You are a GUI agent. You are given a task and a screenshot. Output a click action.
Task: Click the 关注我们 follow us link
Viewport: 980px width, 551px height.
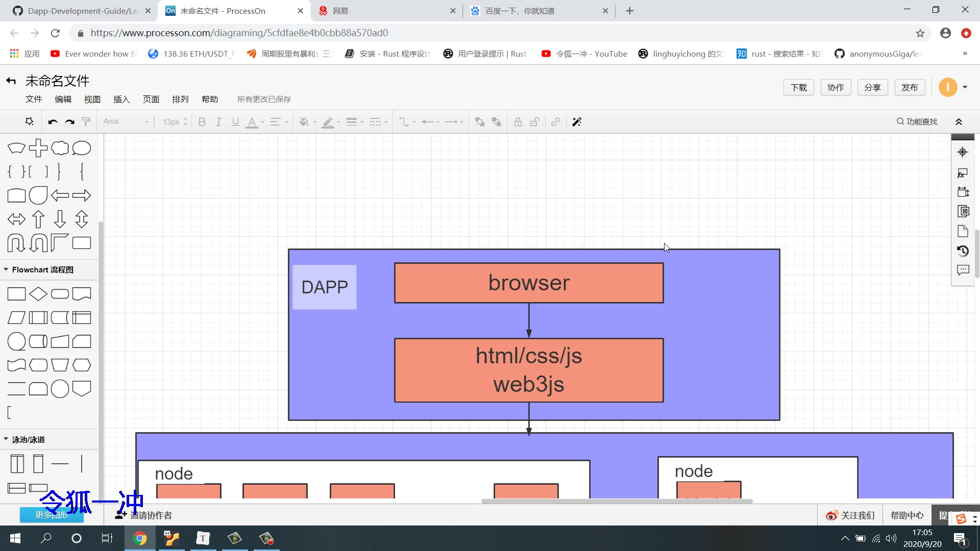pos(850,515)
